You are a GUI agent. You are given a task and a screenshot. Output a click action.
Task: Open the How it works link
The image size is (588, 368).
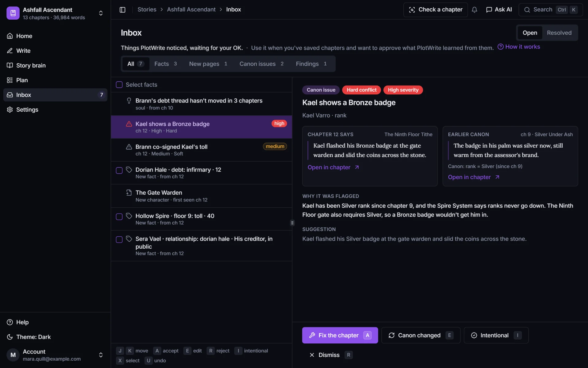tap(518, 47)
